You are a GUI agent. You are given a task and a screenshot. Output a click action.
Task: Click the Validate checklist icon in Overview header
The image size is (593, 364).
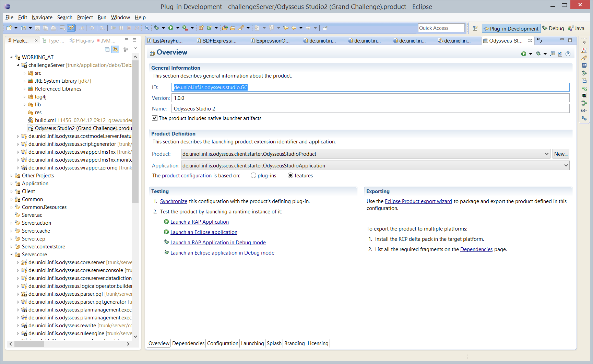(x=560, y=54)
